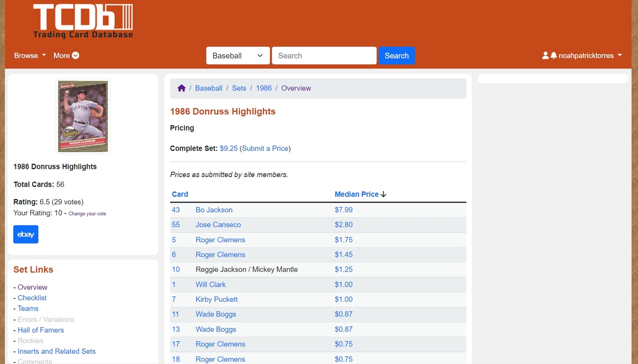Click card number 17 link
Image resolution: width=638 pixels, height=364 pixels.
[x=176, y=344]
